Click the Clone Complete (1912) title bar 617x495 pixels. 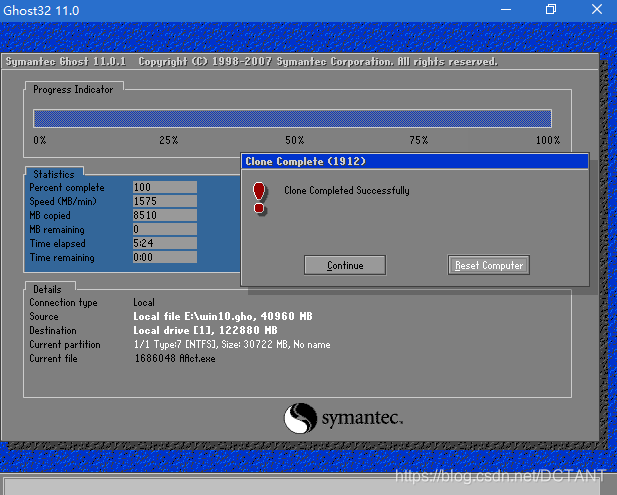pyautogui.click(x=415, y=161)
